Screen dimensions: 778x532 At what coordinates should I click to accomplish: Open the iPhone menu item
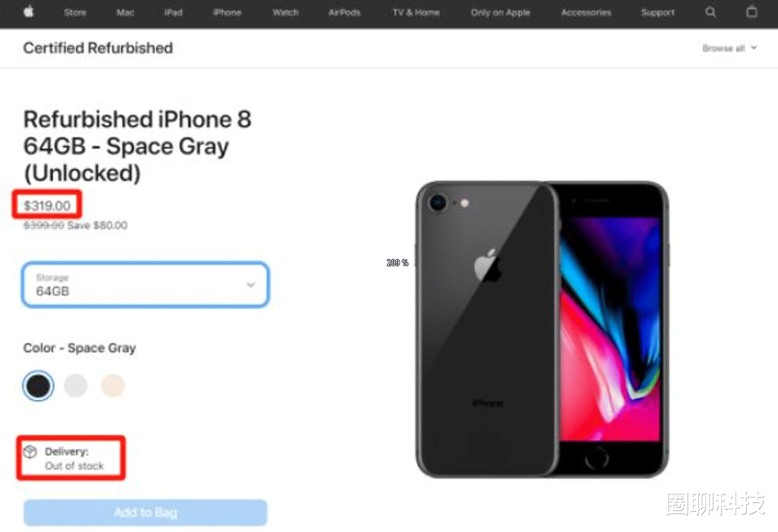227,12
